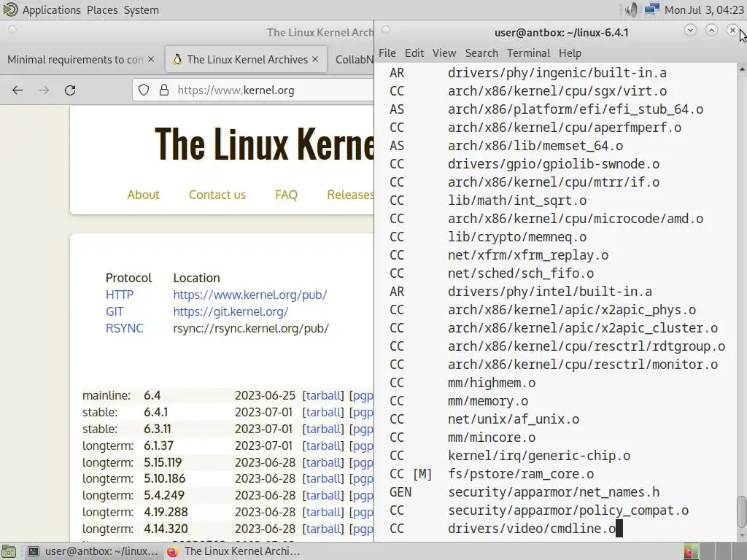Download longterm 5.15.119 tarball
This screenshot has height=560, width=747.
(323, 462)
